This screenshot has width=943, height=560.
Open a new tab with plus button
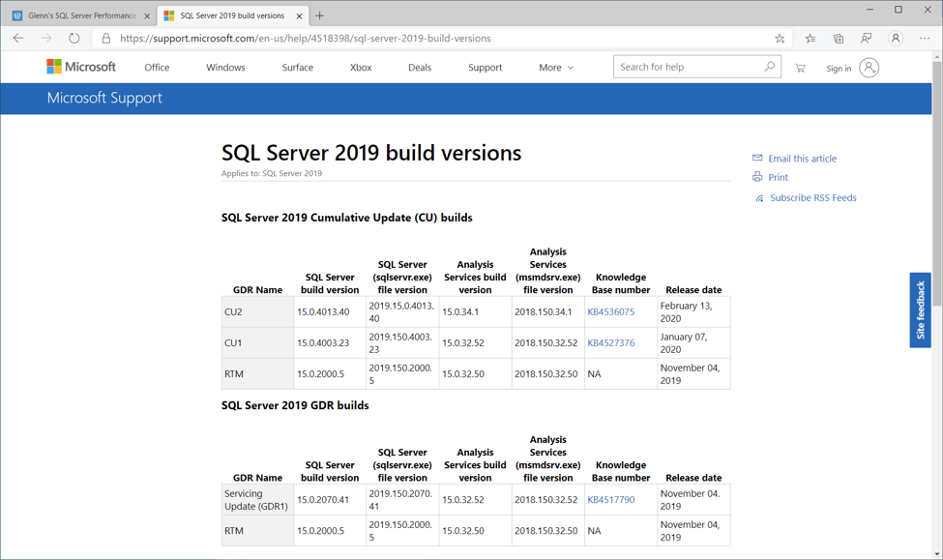pyautogui.click(x=319, y=15)
